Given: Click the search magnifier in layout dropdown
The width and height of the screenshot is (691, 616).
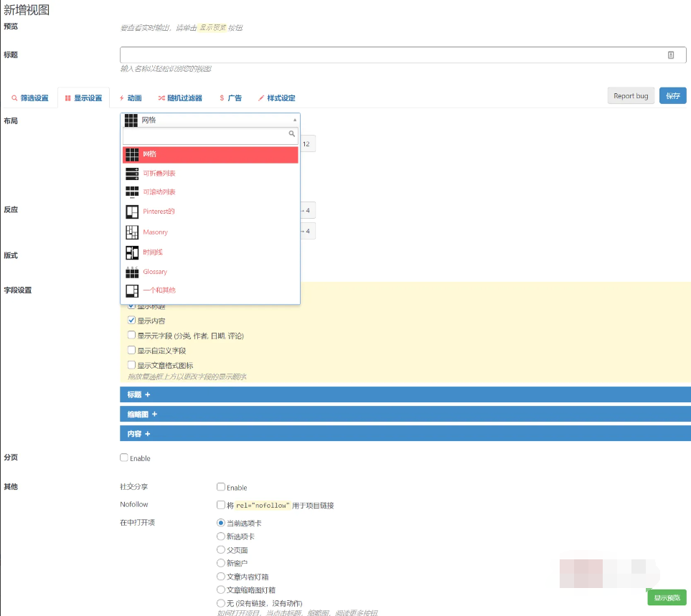Looking at the screenshot, I should coord(292,134).
